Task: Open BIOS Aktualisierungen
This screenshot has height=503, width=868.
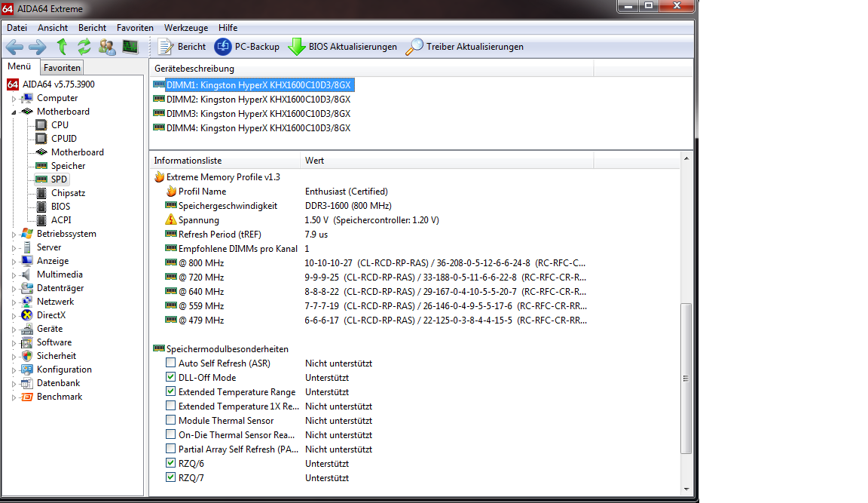Action: 343,47
